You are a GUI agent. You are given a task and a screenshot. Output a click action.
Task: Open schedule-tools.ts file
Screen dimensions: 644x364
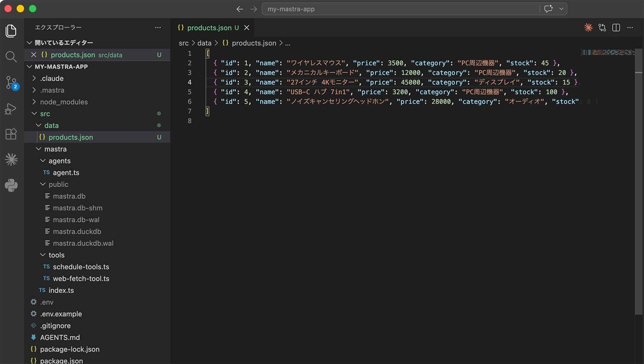coord(97,266)
